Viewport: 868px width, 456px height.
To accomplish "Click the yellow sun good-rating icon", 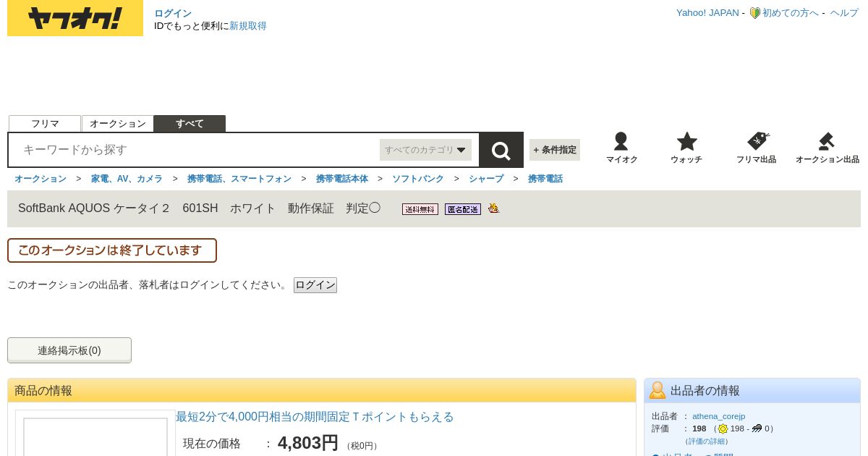I will pos(723,428).
